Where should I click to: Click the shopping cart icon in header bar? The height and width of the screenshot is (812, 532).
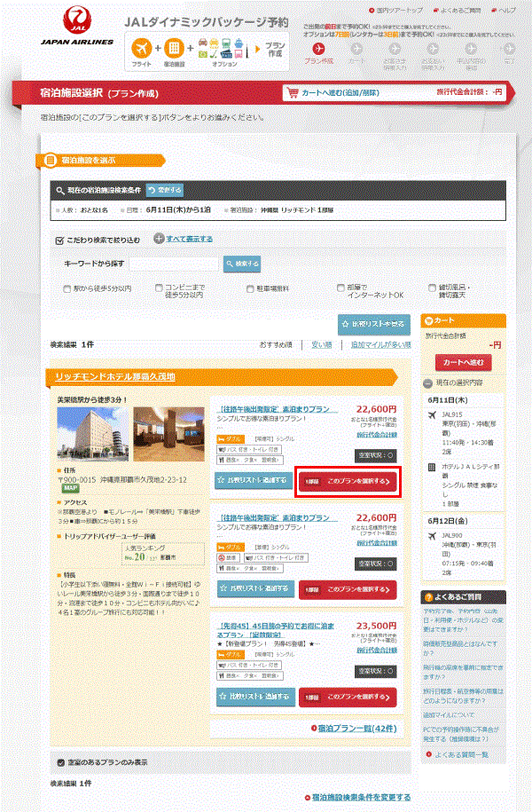[292, 92]
